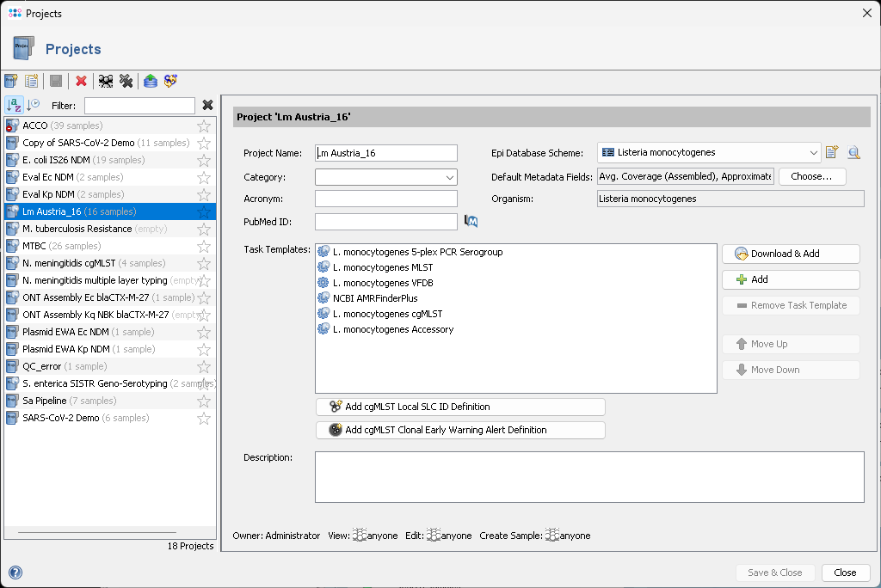Viewport: 881px width, 588px height.
Task: Click into the Description text area
Action: click(x=588, y=477)
